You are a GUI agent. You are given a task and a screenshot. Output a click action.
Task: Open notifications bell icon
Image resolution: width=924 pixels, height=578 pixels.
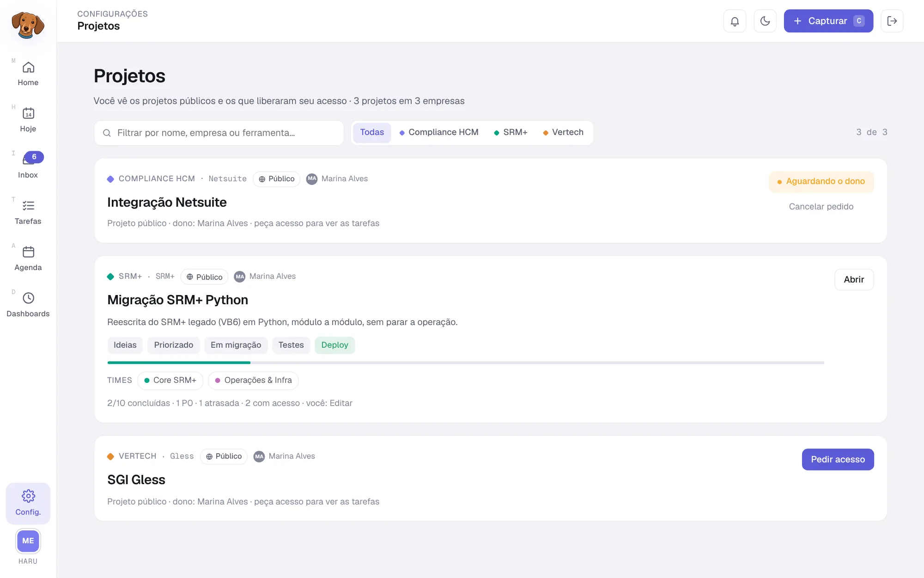[x=735, y=21]
